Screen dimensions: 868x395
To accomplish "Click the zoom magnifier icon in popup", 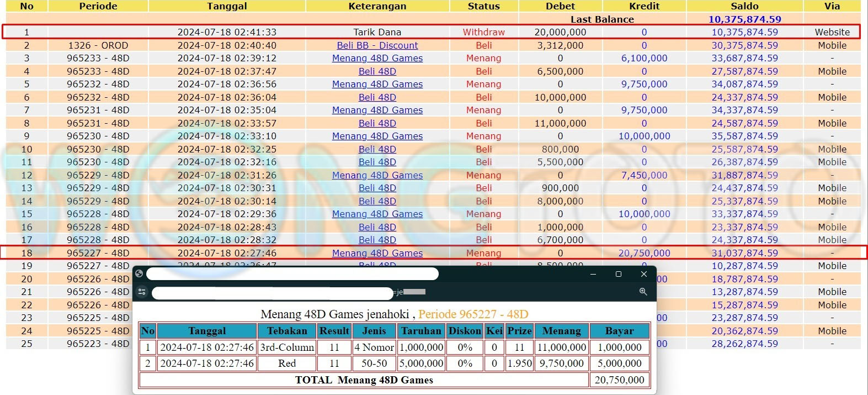I will coord(643,292).
